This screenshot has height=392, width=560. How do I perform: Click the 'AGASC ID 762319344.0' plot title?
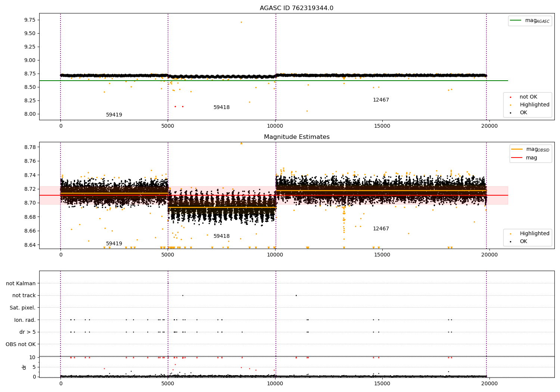(x=296, y=8)
